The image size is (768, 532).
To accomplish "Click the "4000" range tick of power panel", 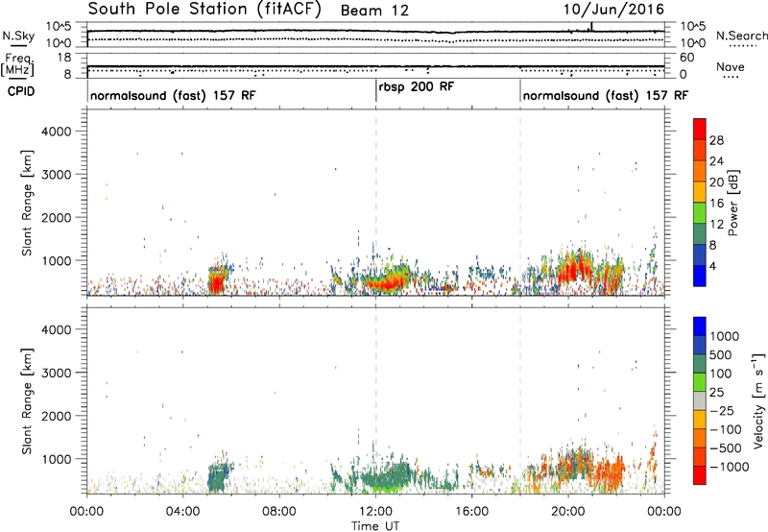I will [57, 132].
